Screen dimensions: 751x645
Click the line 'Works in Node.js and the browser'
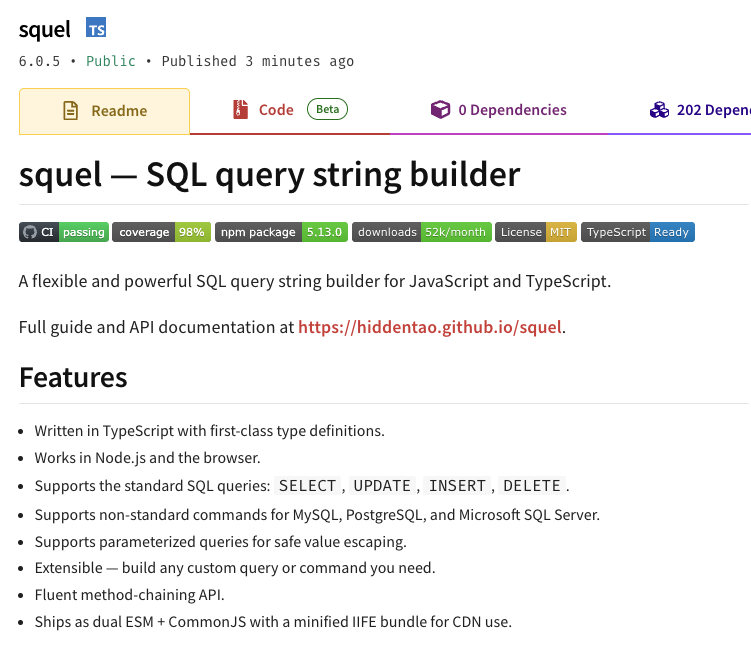(148, 458)
